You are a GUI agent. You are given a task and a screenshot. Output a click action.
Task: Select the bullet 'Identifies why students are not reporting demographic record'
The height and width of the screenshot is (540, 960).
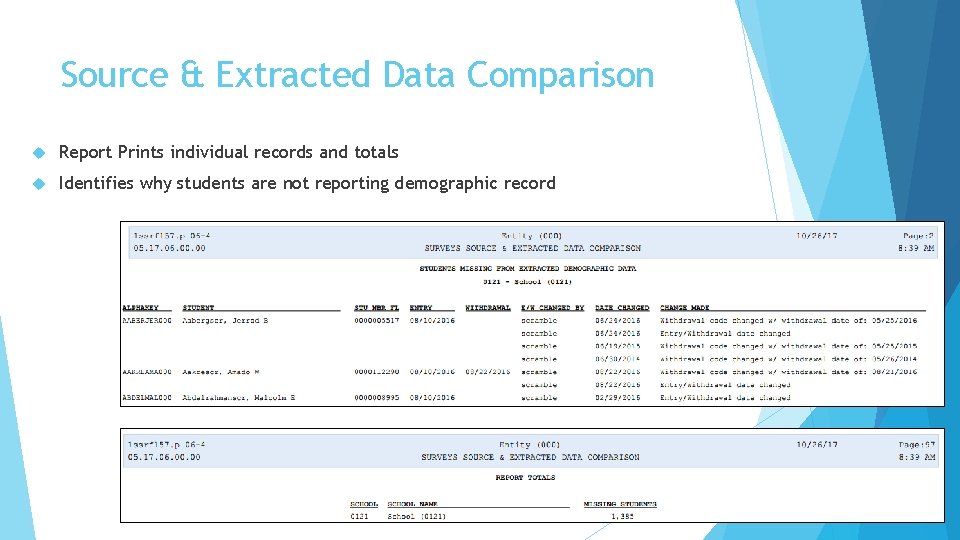[x=307, y=183]
